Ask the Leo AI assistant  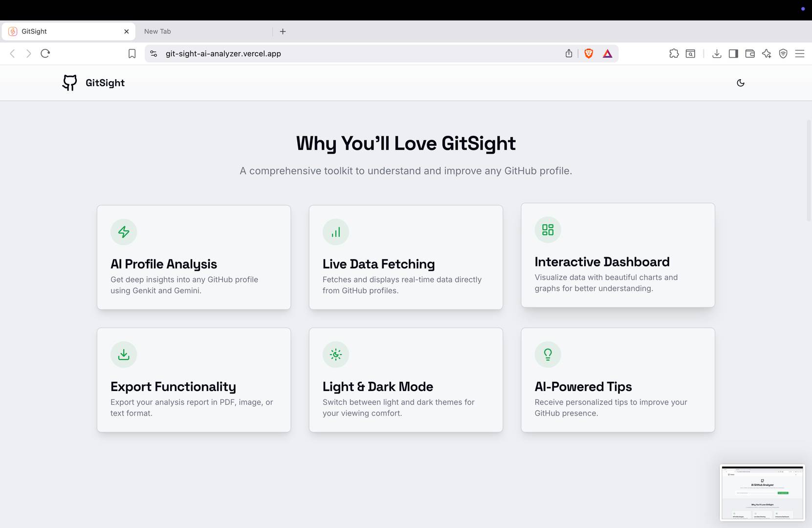point(767,53)
